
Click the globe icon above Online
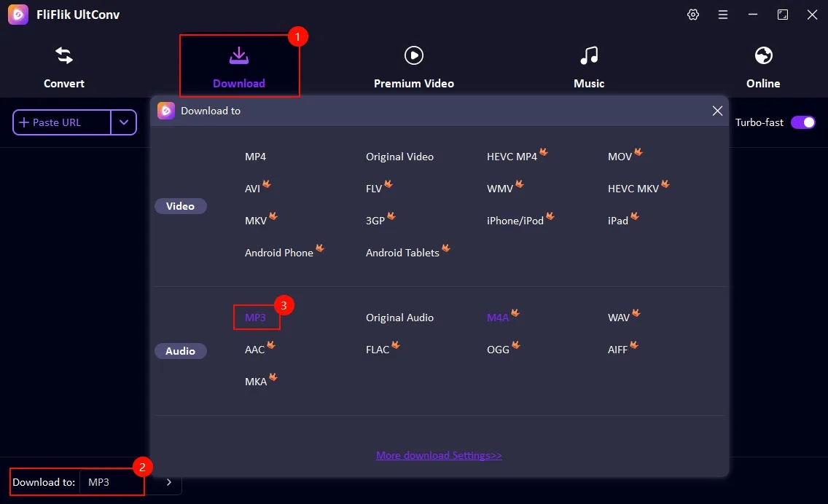point(763,55)
